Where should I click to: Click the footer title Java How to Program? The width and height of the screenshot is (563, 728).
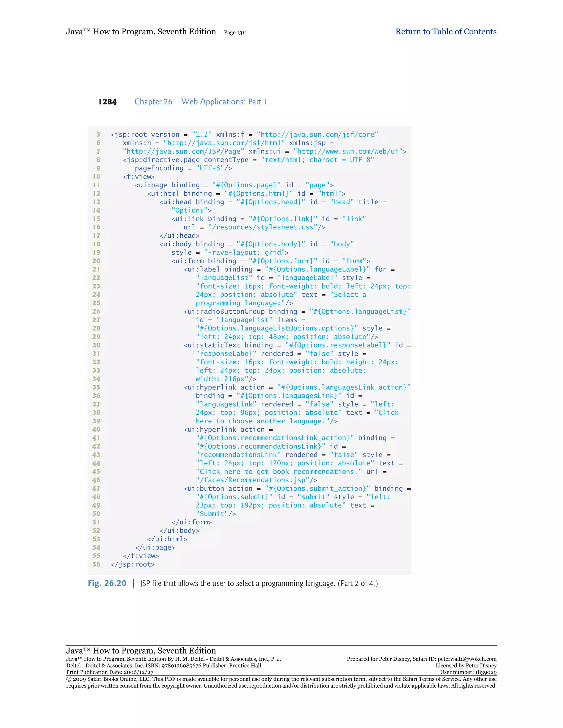[x=141, y=651]
